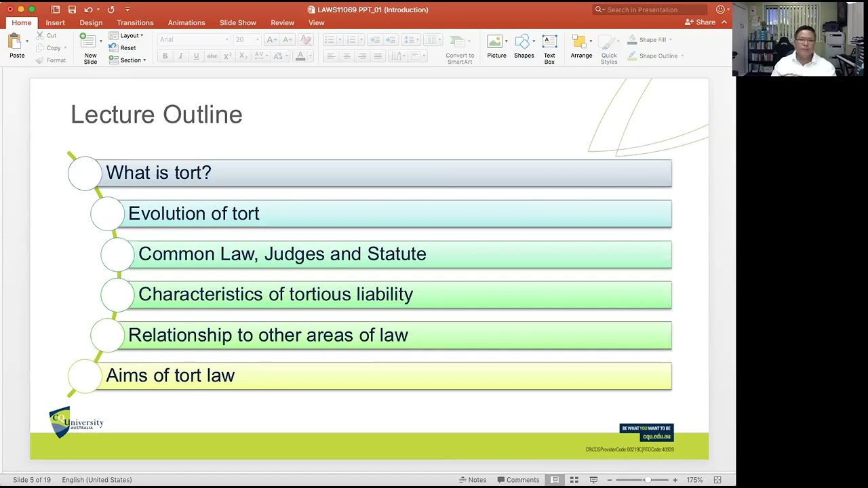Toggle Strikethrough formatting

(212, 56)
